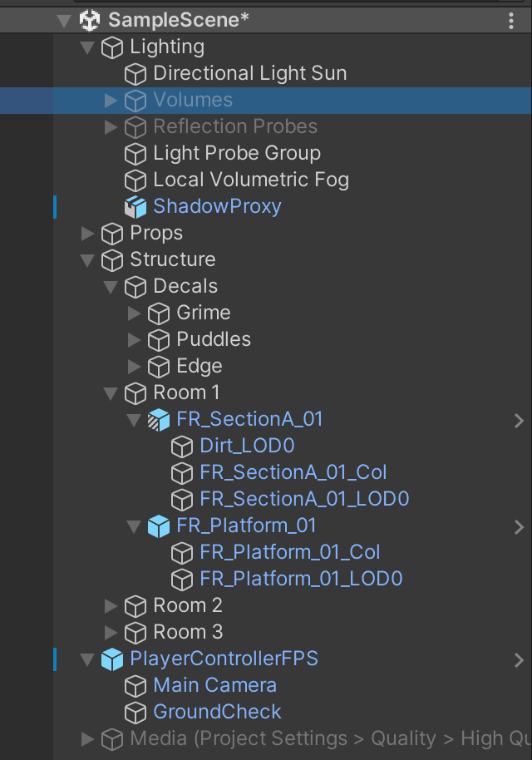Open the hierarchy options three-dot menu

tap(510, 20)
